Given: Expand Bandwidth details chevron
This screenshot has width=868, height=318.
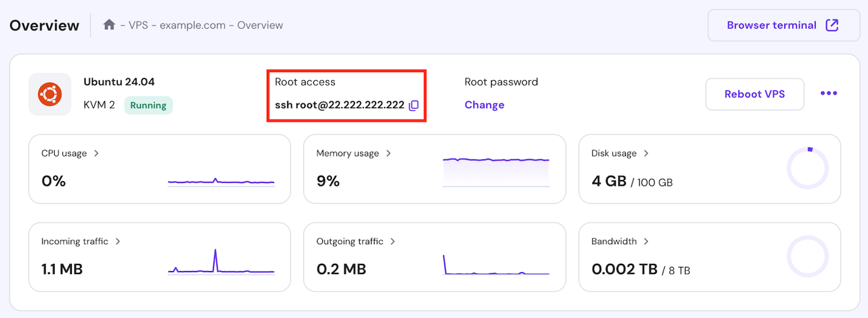Looking at the screenshot, I should pos(646,242).
